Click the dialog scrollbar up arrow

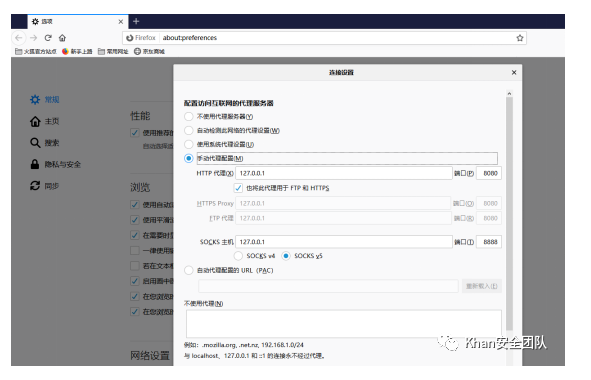coord(509,93)
